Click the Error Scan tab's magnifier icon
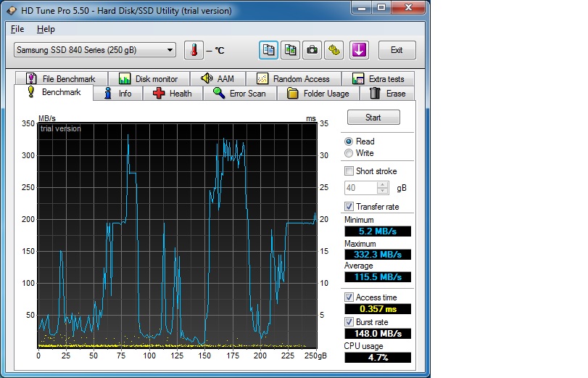The image size is (588, 378). point(219,93)
